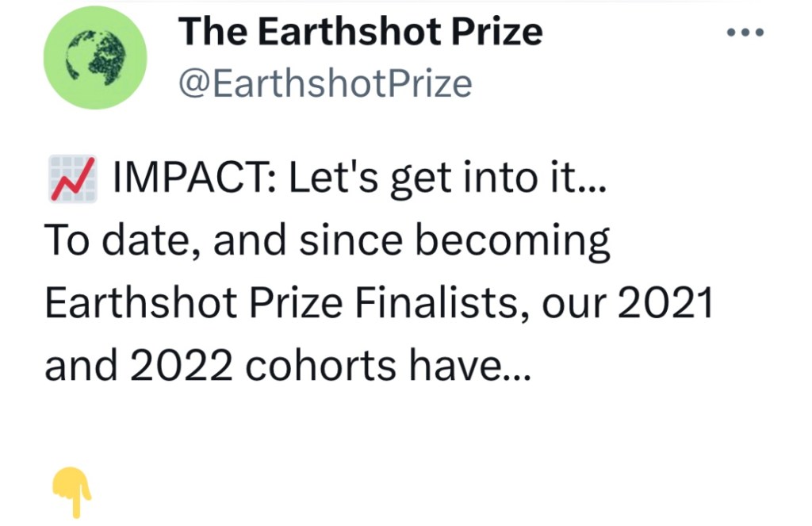Viewport: 812px width, 526px height.
Task: Click the red upward chart emoji
Action: (73, 179)
